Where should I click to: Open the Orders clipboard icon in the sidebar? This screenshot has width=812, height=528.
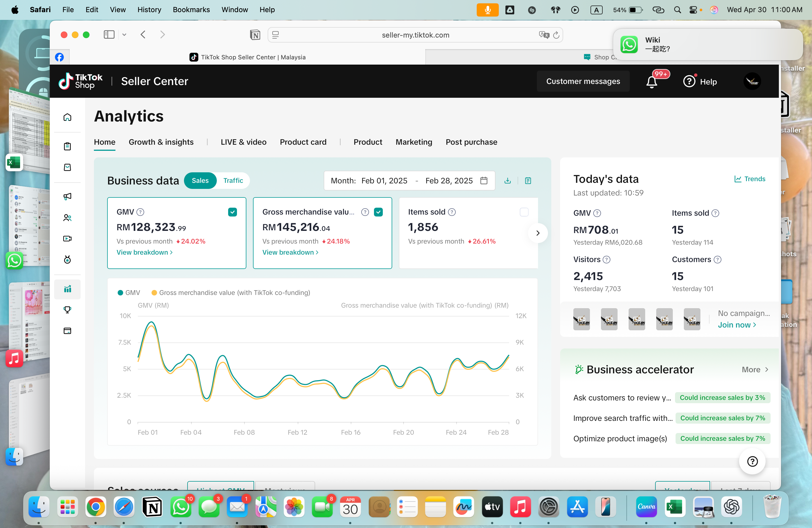click(67, 146)
